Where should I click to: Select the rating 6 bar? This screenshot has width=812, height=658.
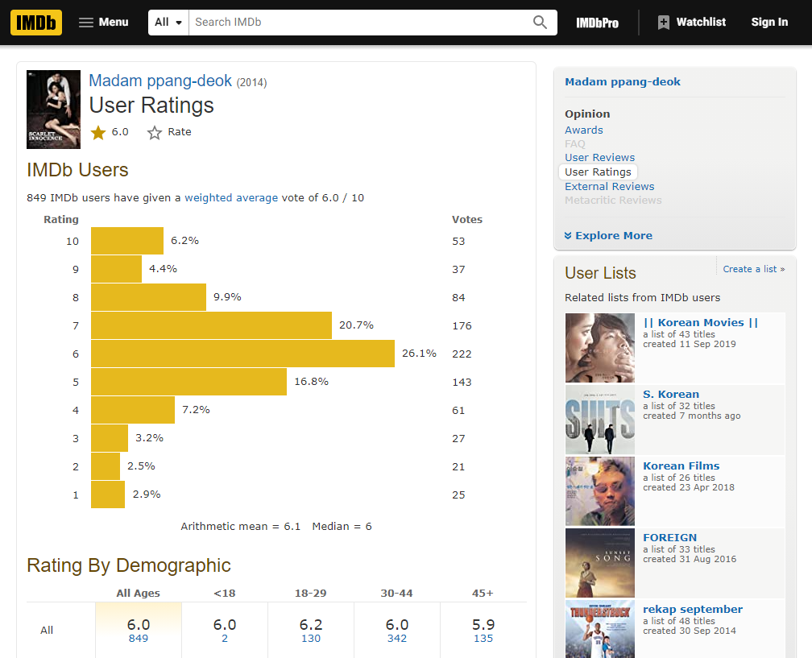point(243,354)
